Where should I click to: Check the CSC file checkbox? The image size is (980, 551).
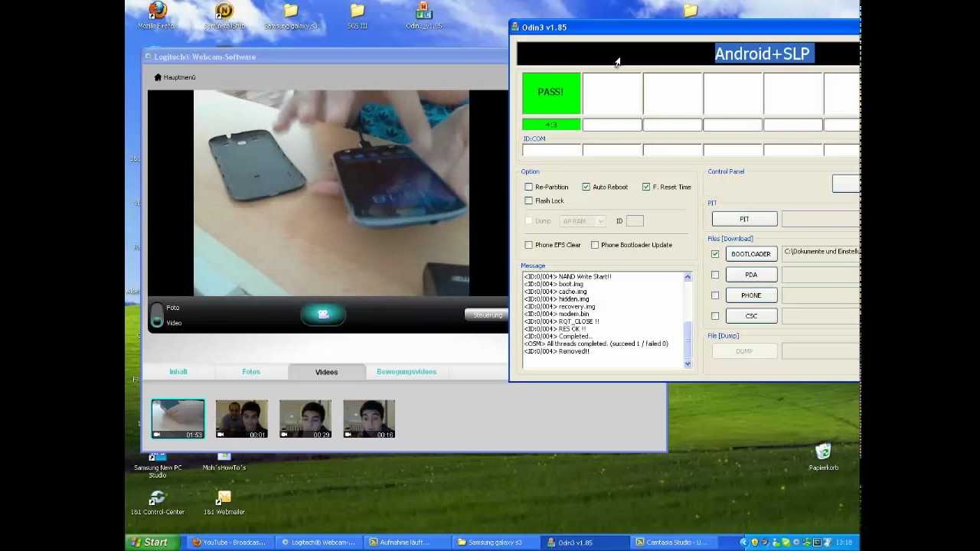[715, 316]
